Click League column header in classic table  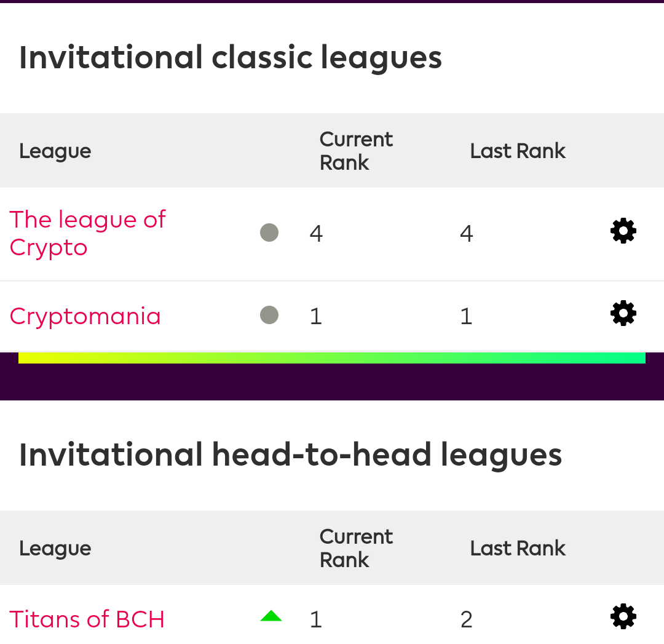pos(55,151)
